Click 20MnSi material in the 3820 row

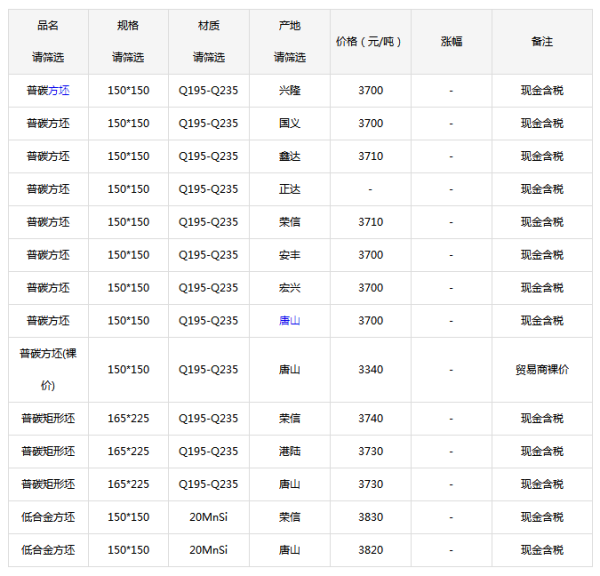209,550
